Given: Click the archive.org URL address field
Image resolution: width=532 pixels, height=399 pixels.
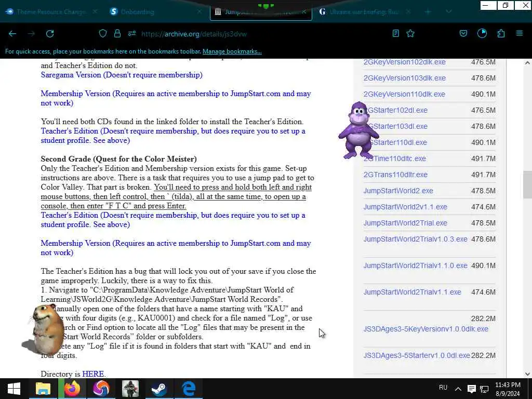Looking at the screenshot, I should [x=193, y=34].
